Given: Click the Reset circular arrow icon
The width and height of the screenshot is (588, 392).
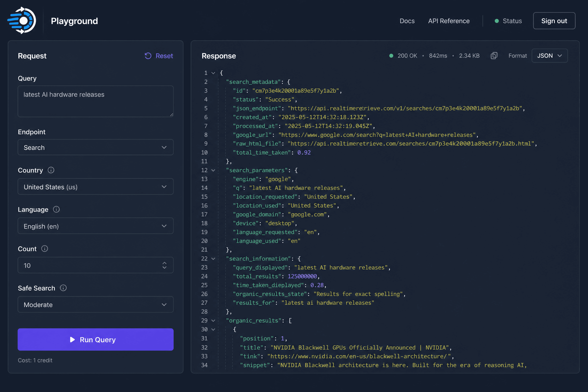Looking at the screenshot, I should [148, 56].
